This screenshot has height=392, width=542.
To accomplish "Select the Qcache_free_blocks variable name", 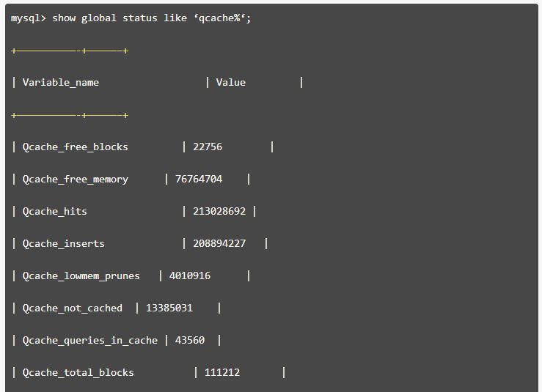I will click(75, 147).
